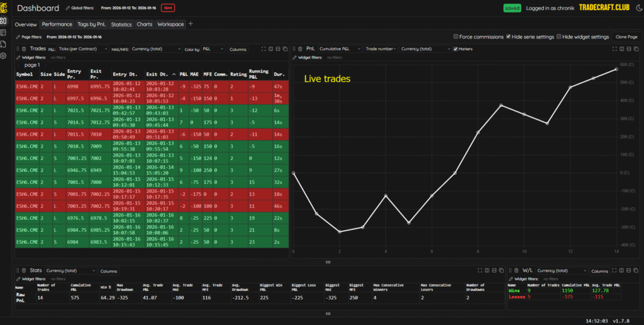644x325 pixels.
Task: Open settings via the sidebar gear icon
Action: pos(4,55)
